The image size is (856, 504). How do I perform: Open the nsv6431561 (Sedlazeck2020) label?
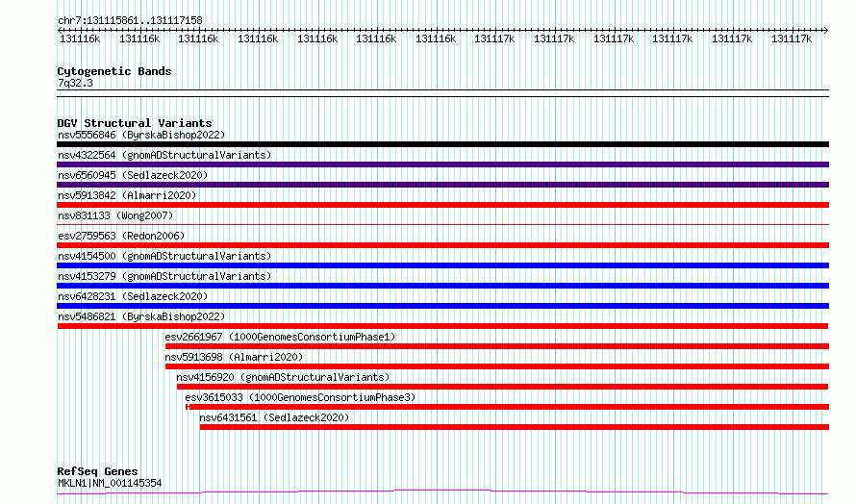coord(274,417)
